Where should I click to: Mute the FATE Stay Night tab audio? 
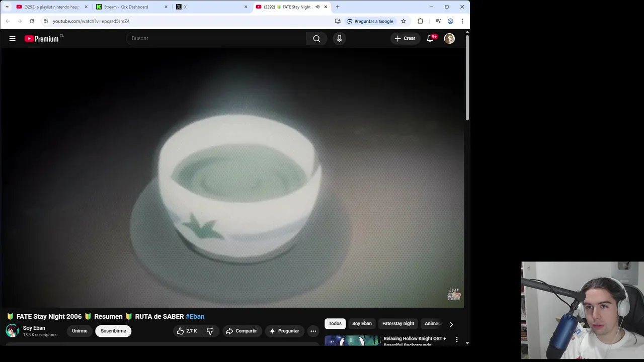(317, 7)
